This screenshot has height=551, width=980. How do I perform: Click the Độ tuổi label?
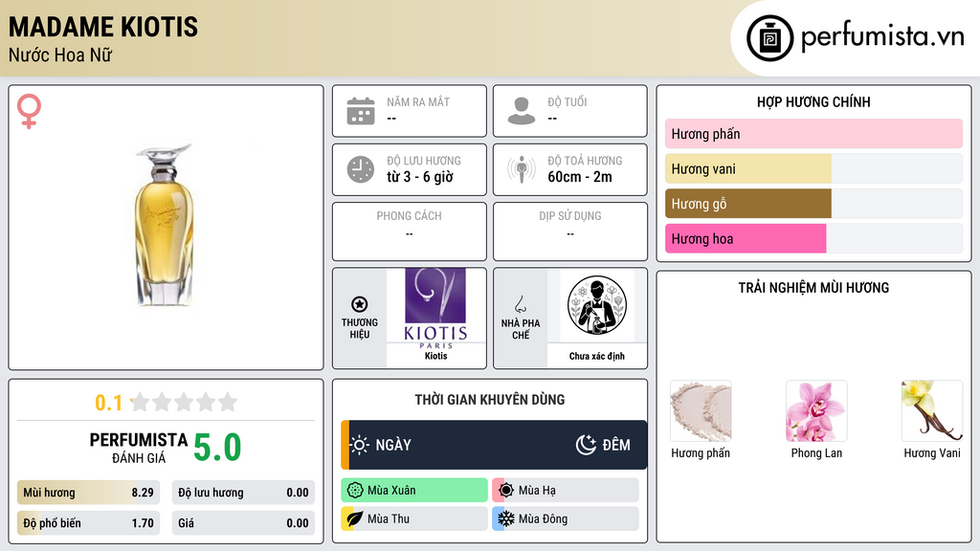point(567,101)
